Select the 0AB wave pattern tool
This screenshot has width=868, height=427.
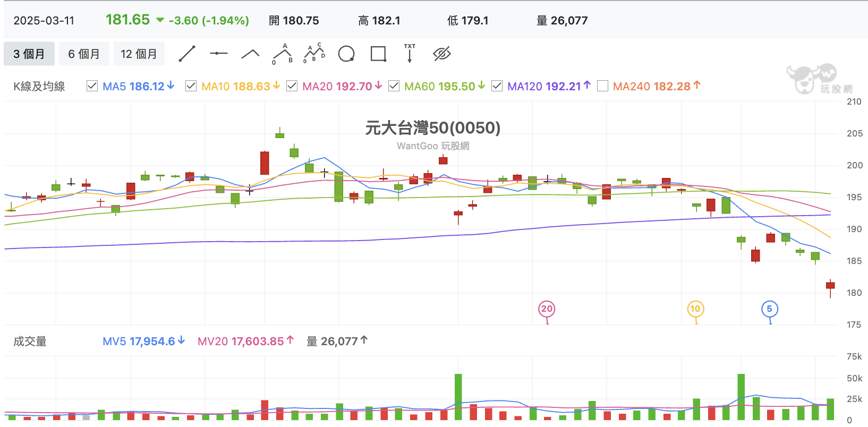click(283, 54)
